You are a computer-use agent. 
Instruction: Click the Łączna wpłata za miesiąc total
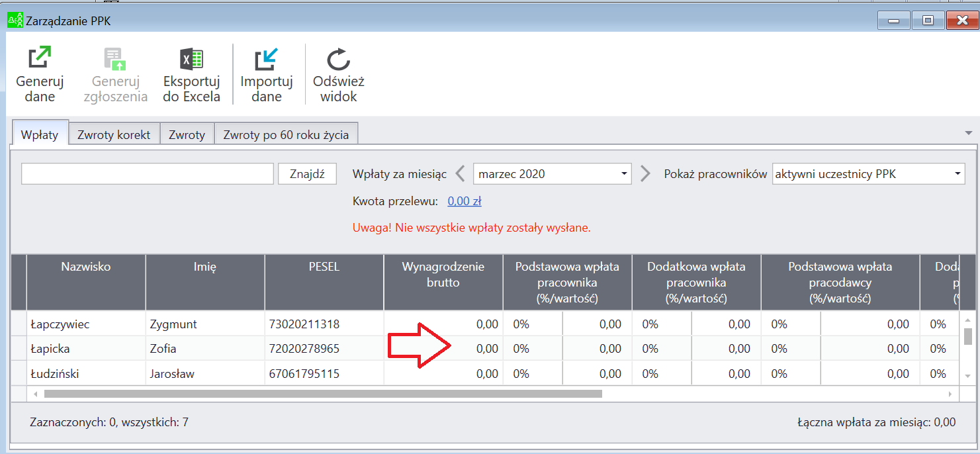[x=876, y=422]
